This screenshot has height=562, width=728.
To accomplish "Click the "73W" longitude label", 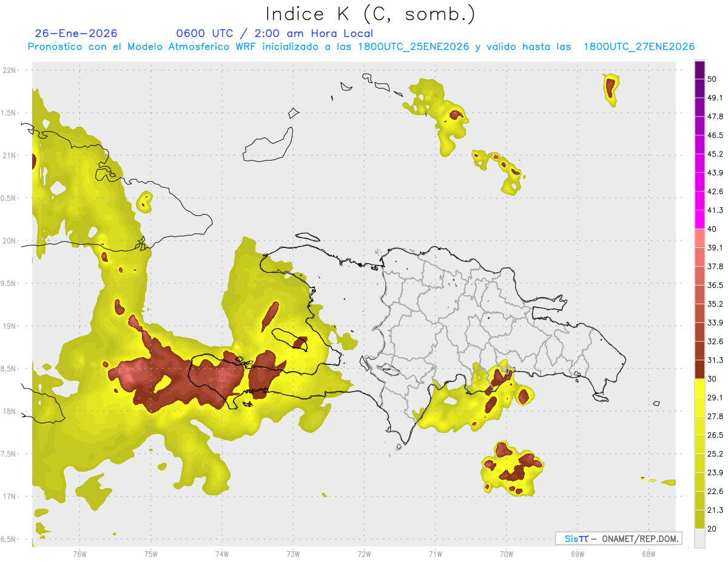I will [x=293, y=554].
